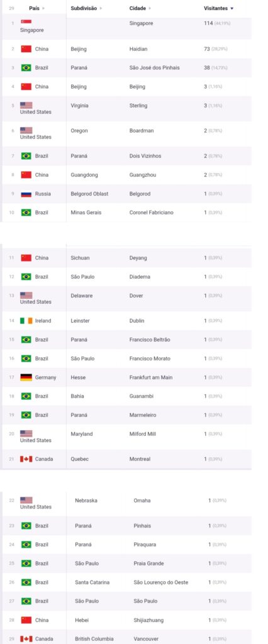This screenshot has width=268, height=644.
Task: Click the Brazil flag in São José dos Pinhais row
Action: click(26, 68)
